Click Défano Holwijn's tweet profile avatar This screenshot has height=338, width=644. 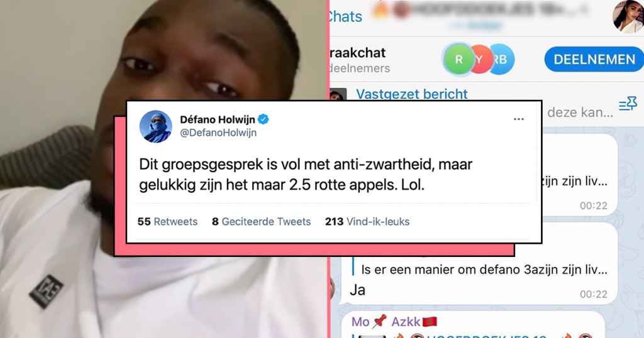click(156, 126)
